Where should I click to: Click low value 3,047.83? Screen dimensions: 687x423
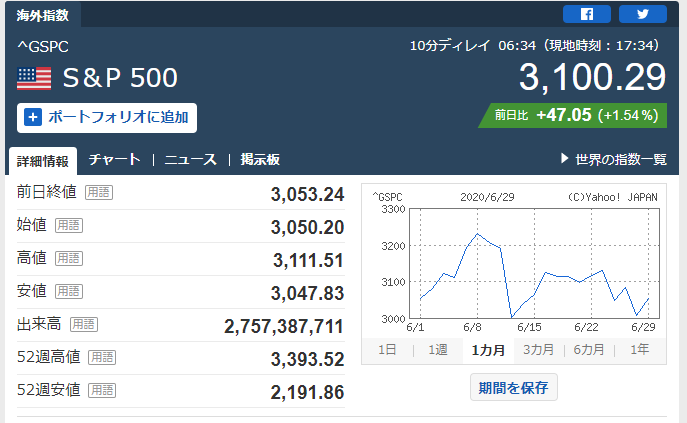[x=308, y=293]
